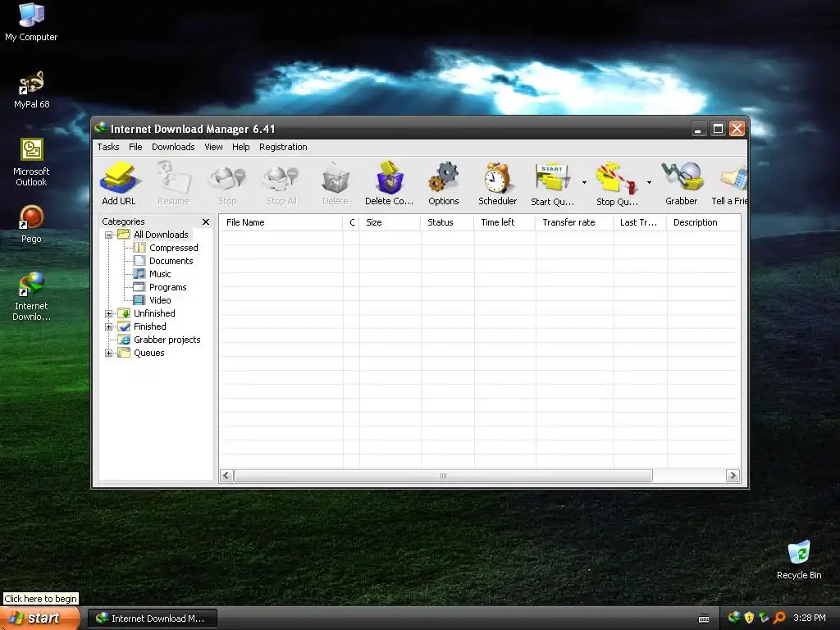Sort by Last Try column header

(x=640, y=222)
